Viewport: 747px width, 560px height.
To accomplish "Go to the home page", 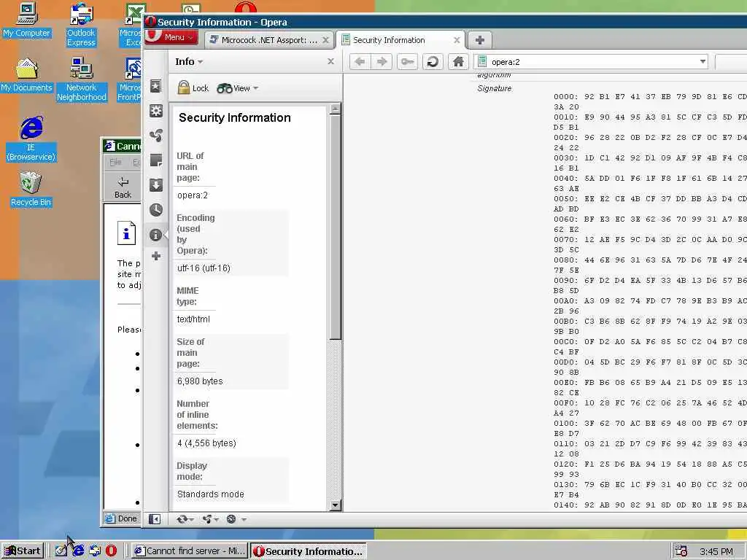I will point(458,61).
